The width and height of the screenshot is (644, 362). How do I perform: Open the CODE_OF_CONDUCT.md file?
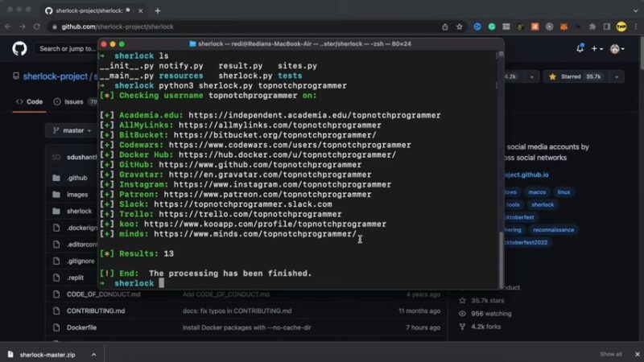click(104, 294)
